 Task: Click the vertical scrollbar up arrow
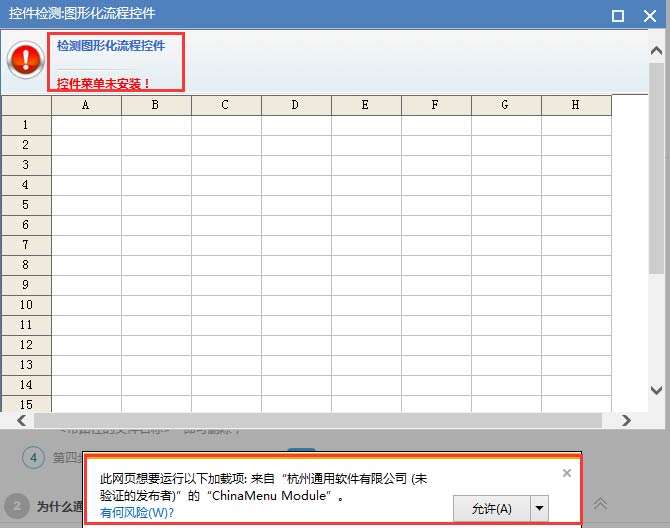click(657, 50)
